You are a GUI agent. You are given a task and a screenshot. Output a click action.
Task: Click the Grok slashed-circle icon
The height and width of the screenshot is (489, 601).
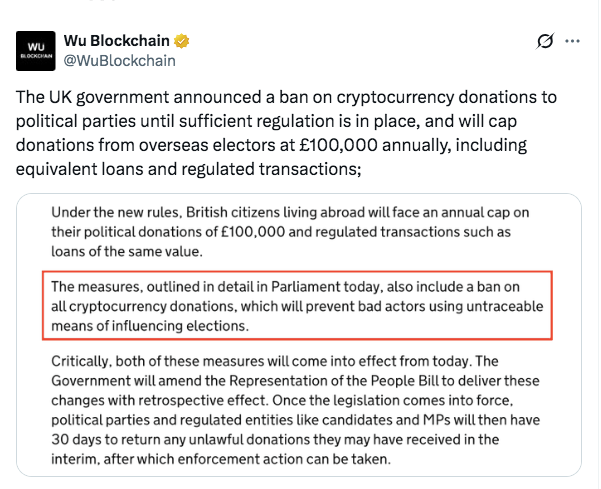545,42
